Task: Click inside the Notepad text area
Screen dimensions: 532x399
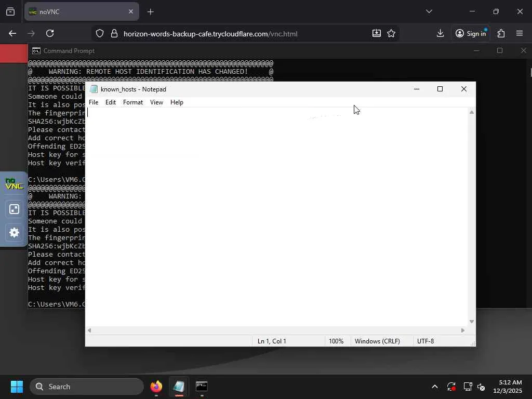Action: click(x=276, y=217)
